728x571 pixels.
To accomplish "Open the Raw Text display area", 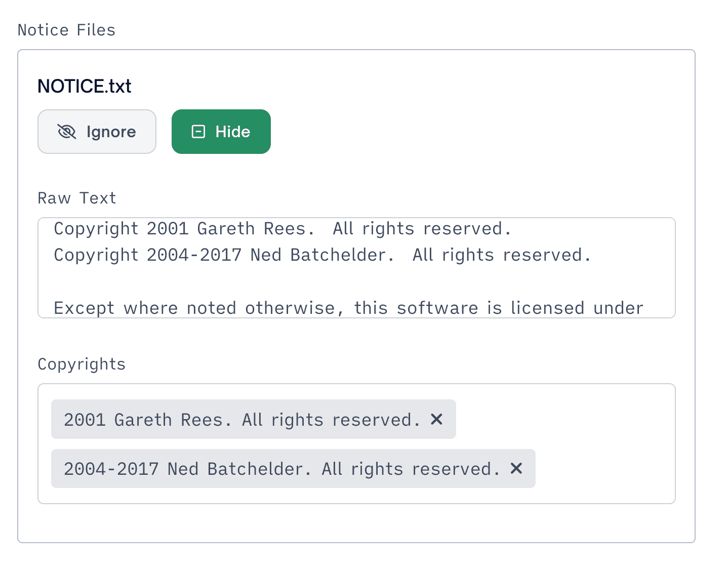I will click(356, 268).
